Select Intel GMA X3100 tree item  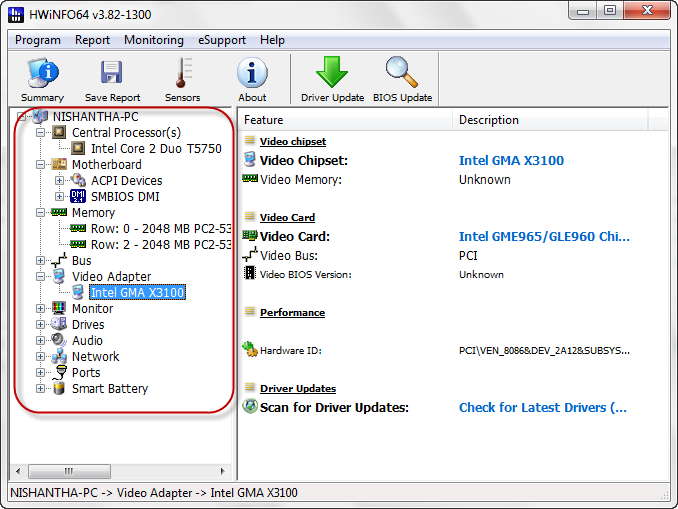coord(138,293)
